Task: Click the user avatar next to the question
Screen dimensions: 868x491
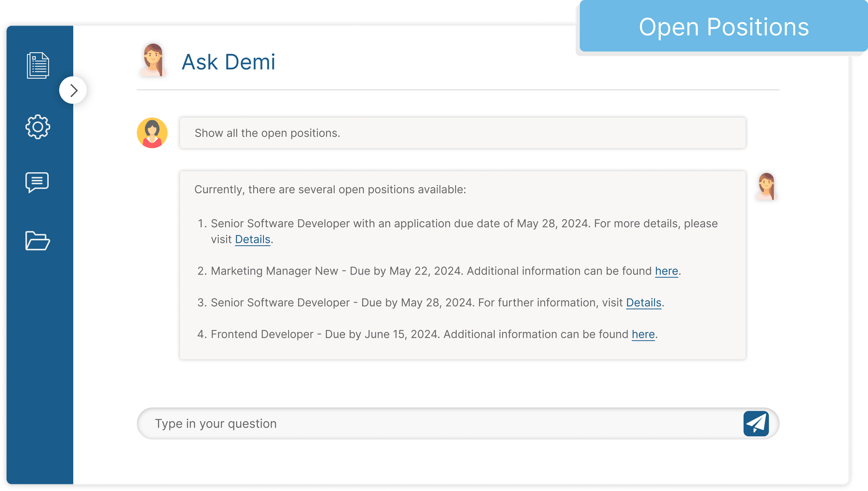Action: pos(152,132)
